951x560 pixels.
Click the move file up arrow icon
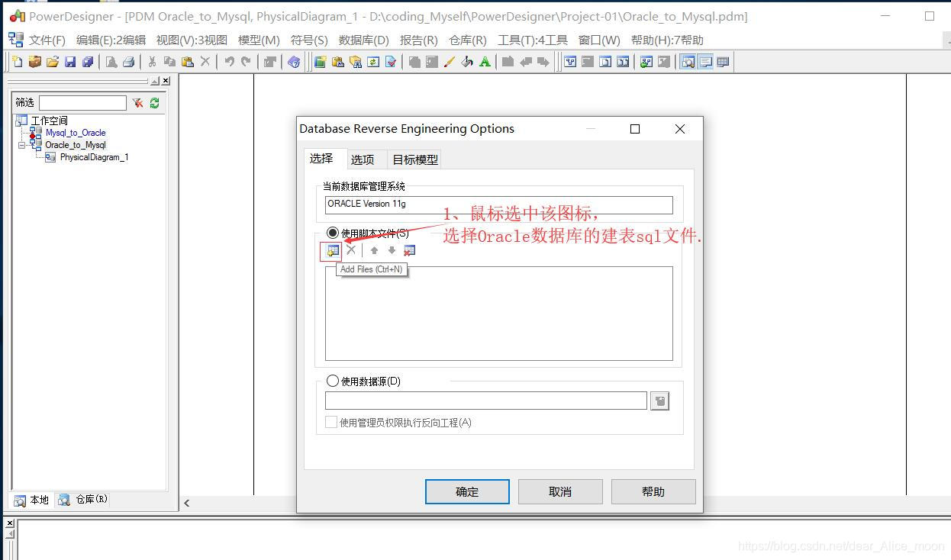373,249
